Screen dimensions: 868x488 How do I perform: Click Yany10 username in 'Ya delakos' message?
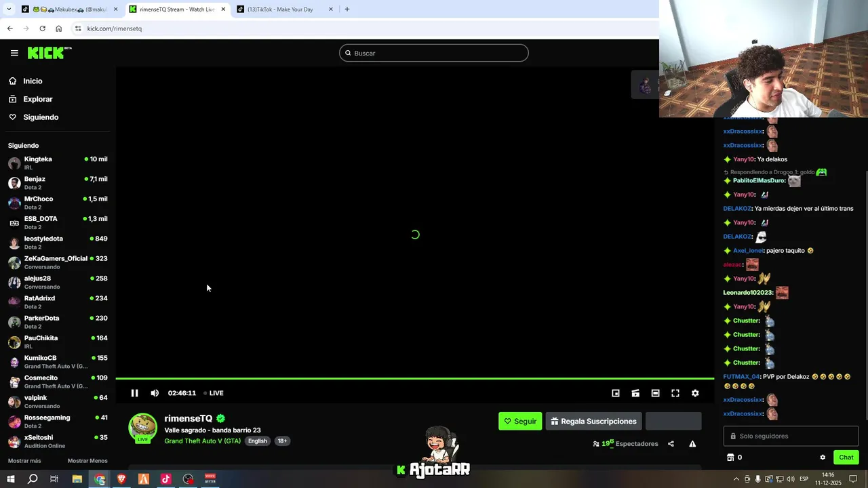(743, 159)
